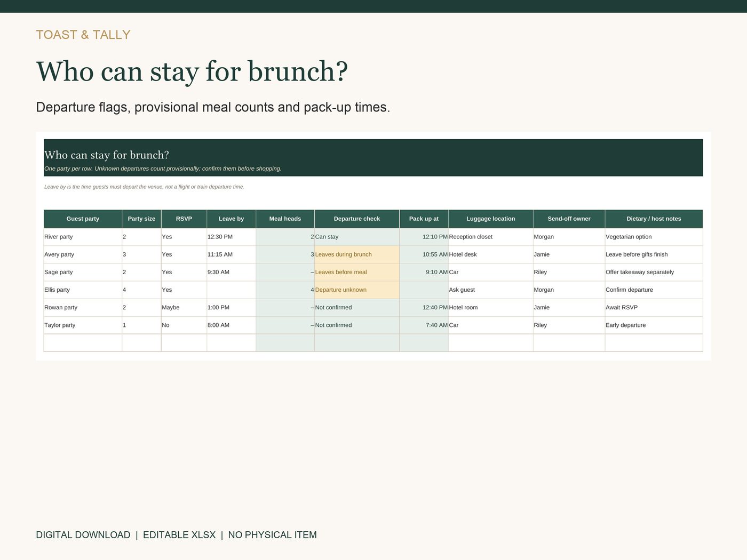Click the Sage party cell
This screenshot has width=747, height=560.
83,272
